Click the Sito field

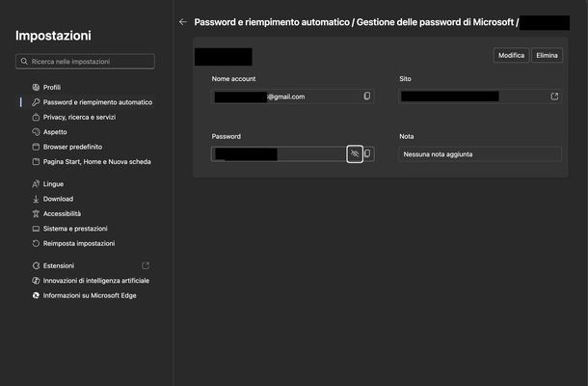point(480,96)
